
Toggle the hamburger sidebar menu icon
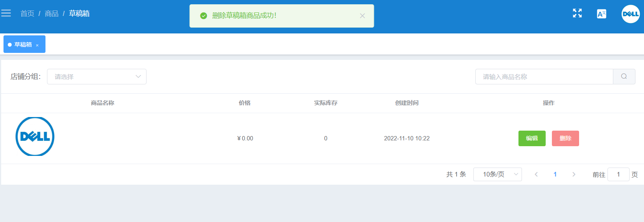point(6,13)
